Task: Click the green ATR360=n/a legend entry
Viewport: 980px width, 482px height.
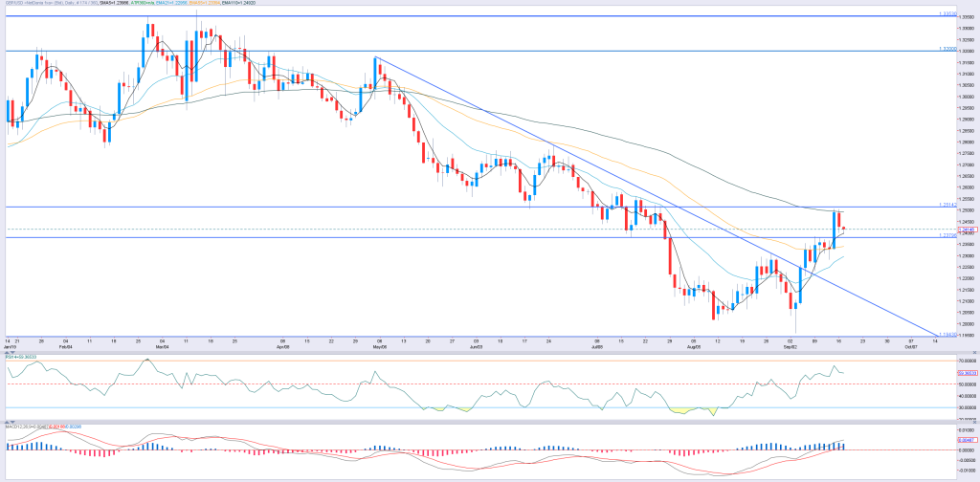Action: (x=143, y=3)
